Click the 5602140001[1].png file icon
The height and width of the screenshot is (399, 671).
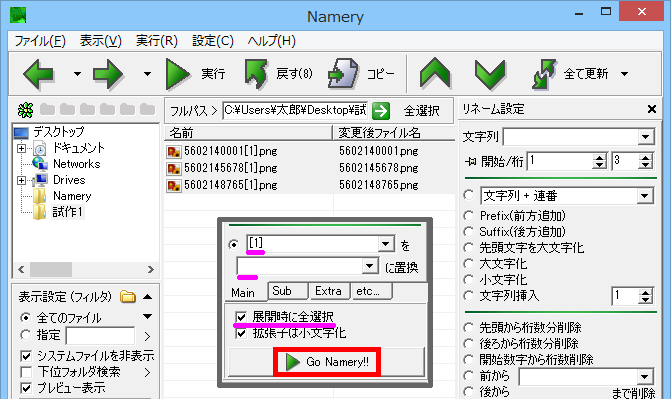(174, 152)
